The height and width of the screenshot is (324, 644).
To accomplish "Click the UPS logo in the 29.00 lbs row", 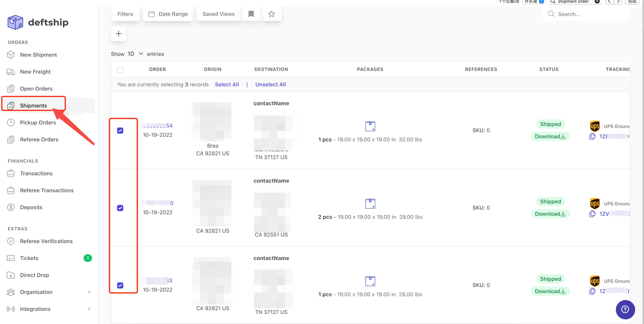I will point(595,204).
